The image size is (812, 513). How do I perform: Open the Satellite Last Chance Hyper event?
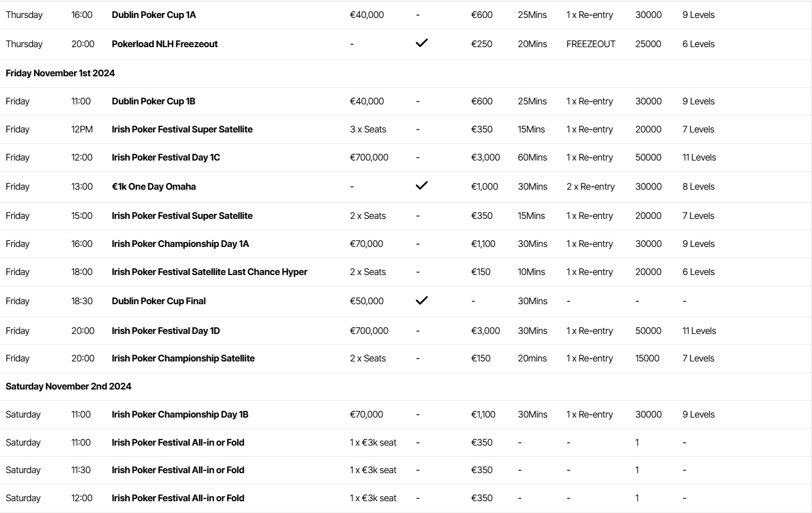coord(209,272)
